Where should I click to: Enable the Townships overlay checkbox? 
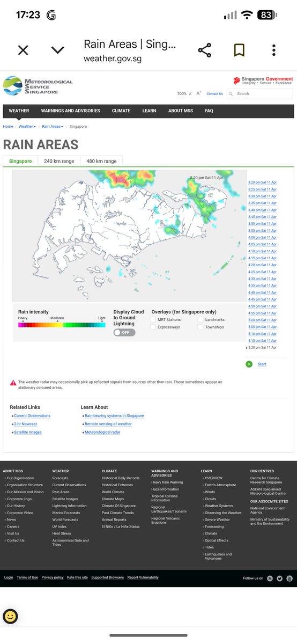201,327
